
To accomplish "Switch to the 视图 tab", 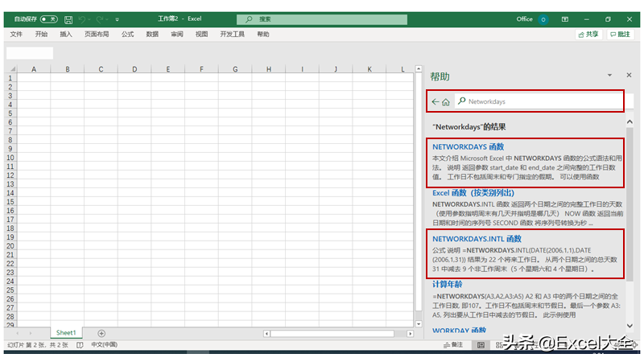I will (x=201, y=34).
